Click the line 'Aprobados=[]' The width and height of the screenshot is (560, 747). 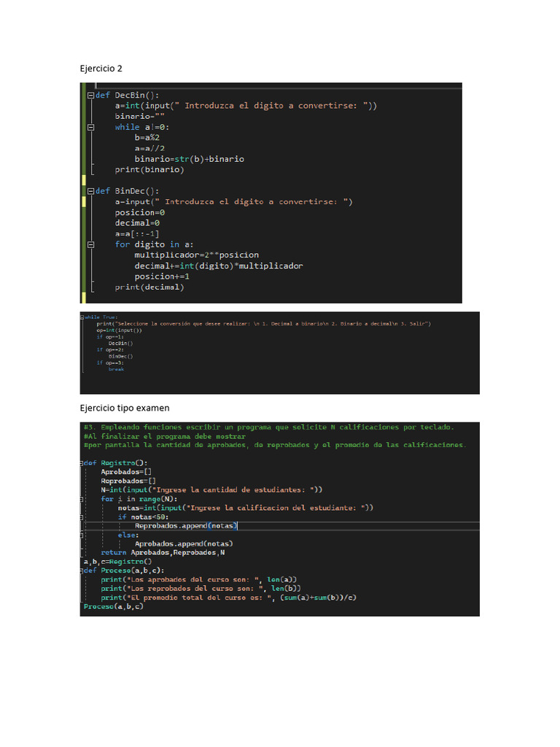click(x=126, y=472)
